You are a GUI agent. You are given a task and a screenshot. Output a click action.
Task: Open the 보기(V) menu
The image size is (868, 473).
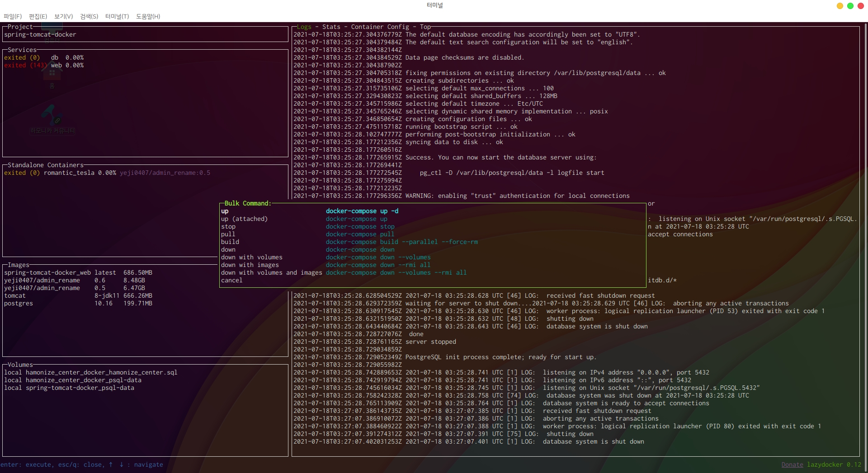[x=63, y=16]
